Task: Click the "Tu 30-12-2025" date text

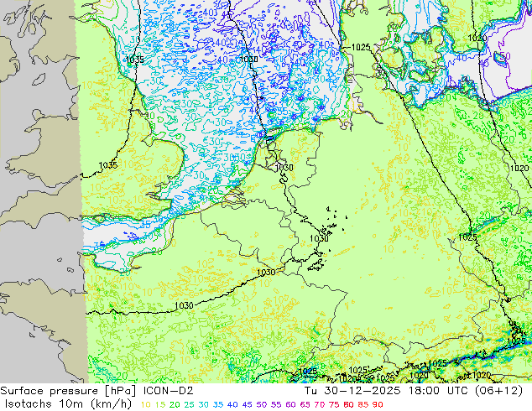Action: point(352,391)
